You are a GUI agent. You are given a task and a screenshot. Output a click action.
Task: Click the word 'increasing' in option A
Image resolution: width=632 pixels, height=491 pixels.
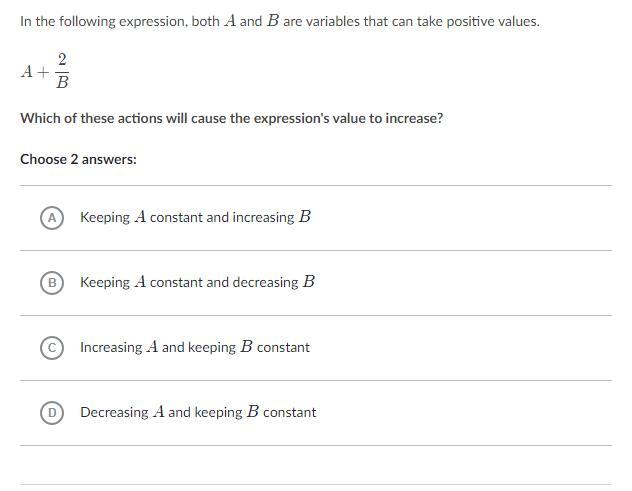[x=264, y=218]
